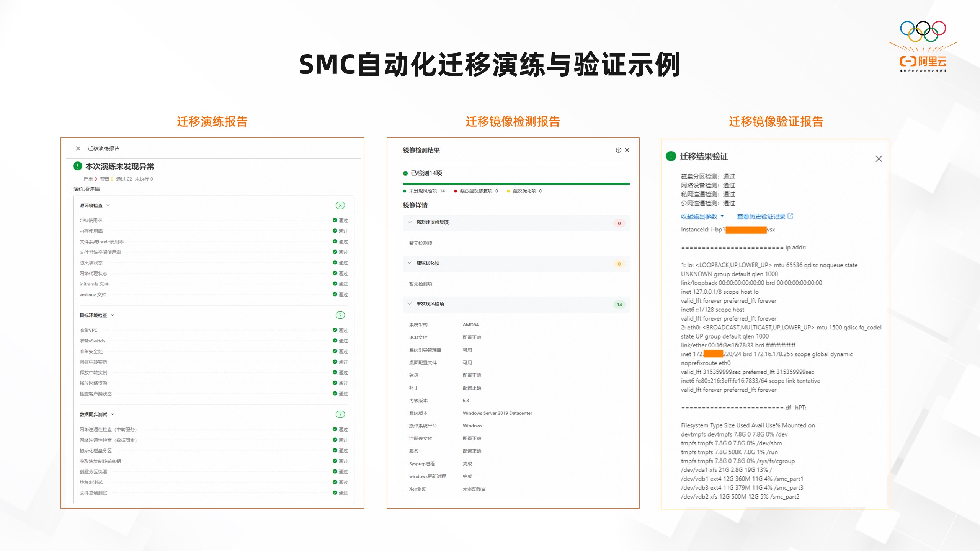Collapse the 建议优化项 section

click(x=410, y=263)
